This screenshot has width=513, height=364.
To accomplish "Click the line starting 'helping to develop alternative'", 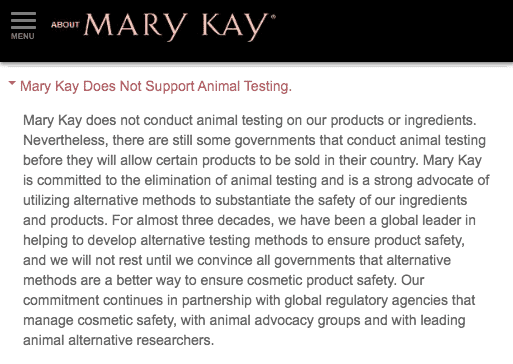I will click(x=244, y=240).
